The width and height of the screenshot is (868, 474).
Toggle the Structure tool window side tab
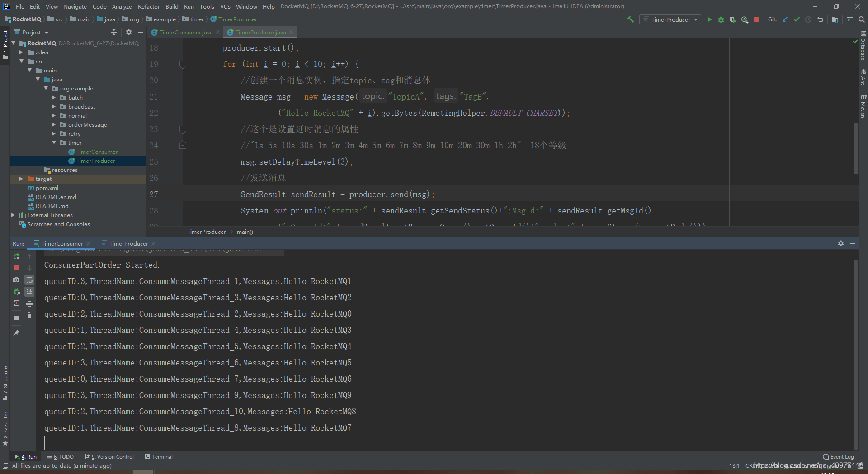point(5,384)
